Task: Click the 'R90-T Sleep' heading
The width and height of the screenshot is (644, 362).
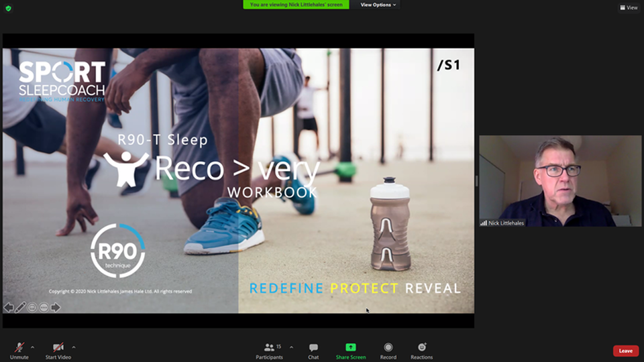Action: pos(162,139)
